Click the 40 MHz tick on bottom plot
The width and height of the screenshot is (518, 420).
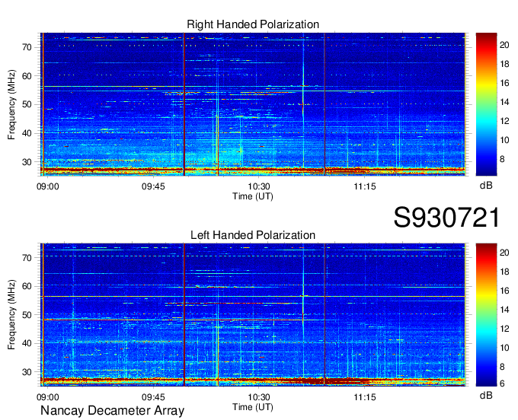(x=27, y=344)
